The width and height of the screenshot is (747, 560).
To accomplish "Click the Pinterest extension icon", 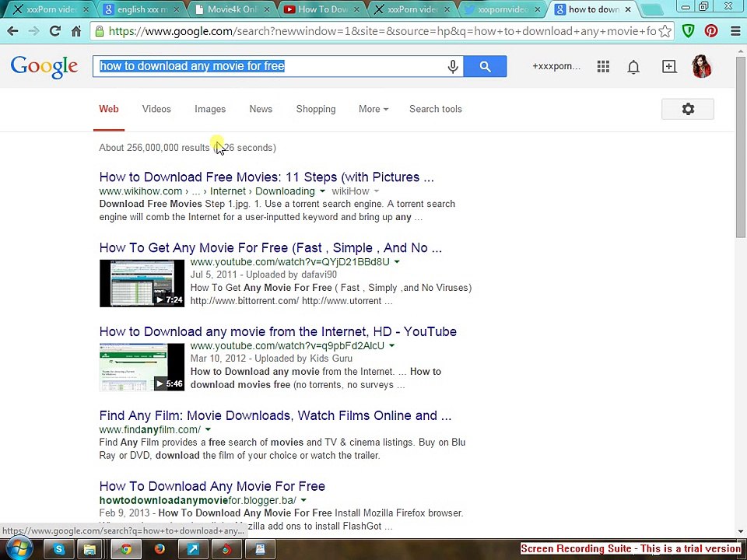I will tap(711, 31).
